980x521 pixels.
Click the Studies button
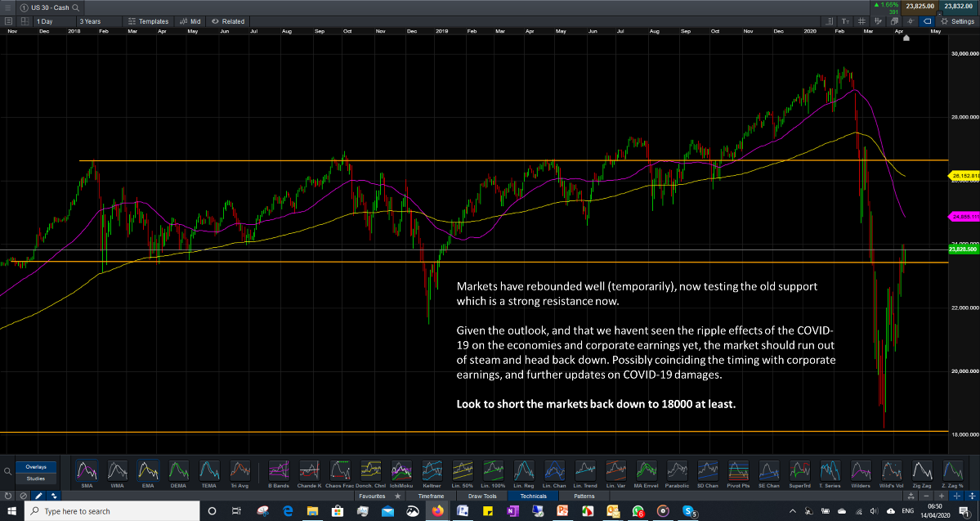click(36, 478)
